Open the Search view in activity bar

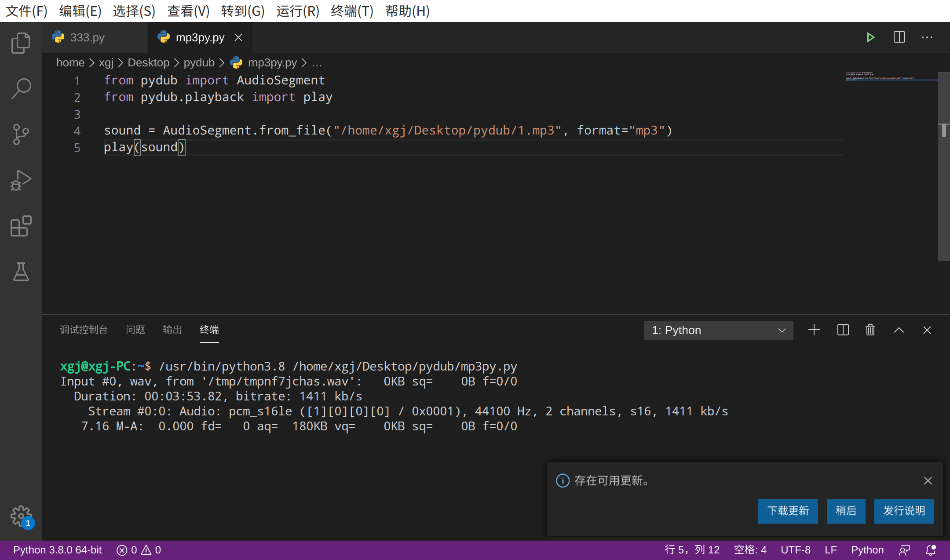[x=21, y=88]
